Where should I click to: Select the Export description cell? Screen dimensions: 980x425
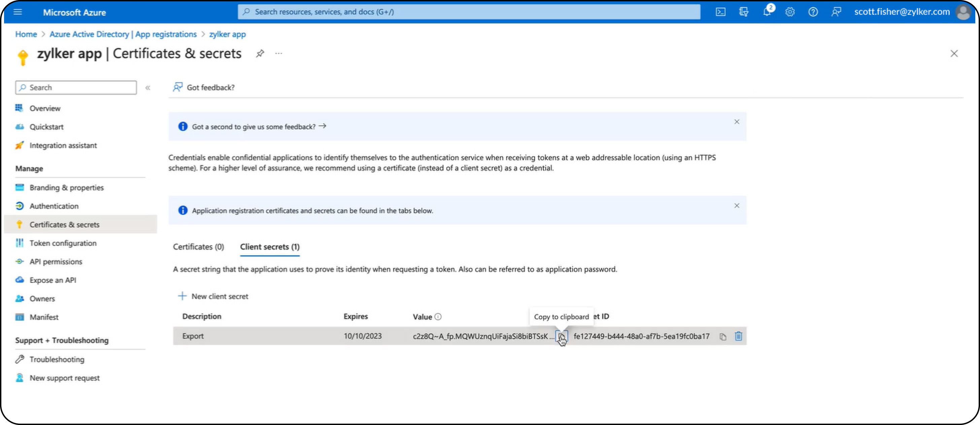pos(193,336)
